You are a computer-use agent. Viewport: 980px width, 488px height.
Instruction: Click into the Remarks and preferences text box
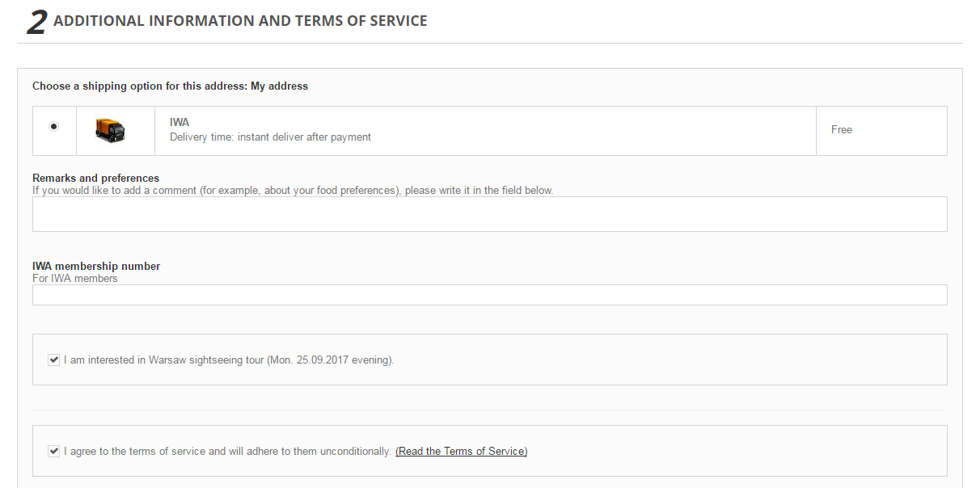point(489,214)
